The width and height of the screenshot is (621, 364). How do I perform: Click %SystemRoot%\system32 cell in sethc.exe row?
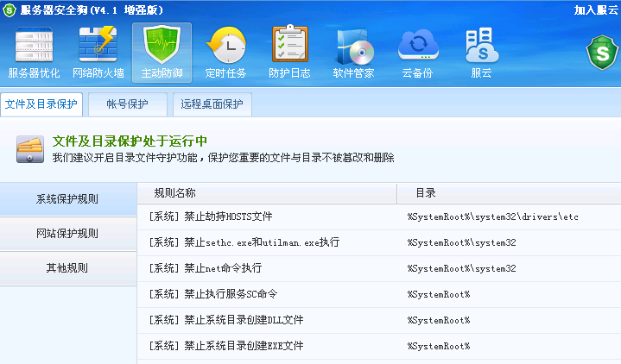462,242
